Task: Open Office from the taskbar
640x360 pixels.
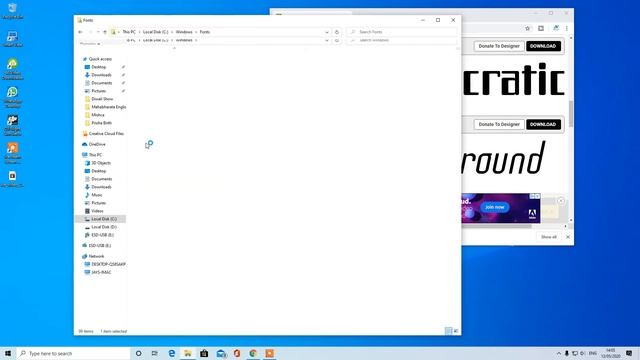Action: point(237,353)
